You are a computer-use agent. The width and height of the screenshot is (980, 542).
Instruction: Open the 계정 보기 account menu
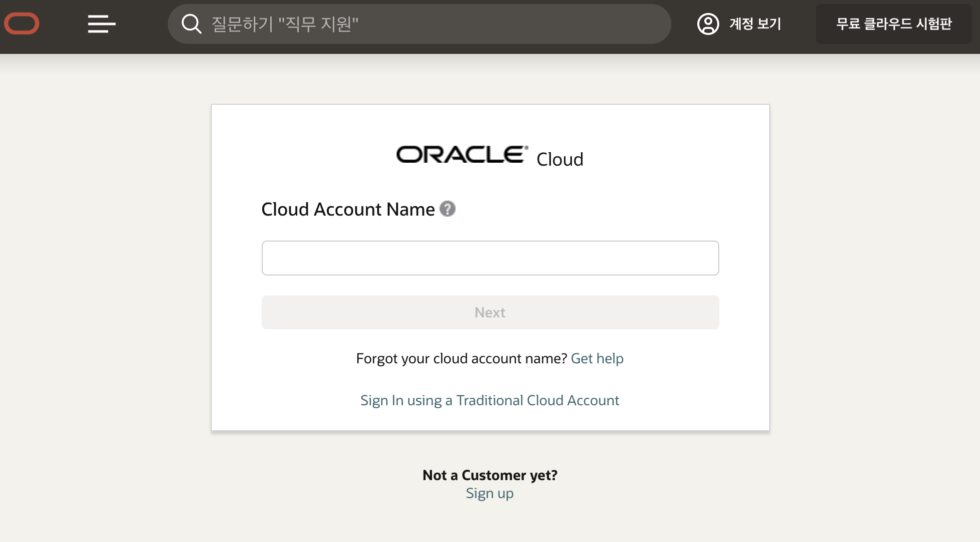pos(755,23)
